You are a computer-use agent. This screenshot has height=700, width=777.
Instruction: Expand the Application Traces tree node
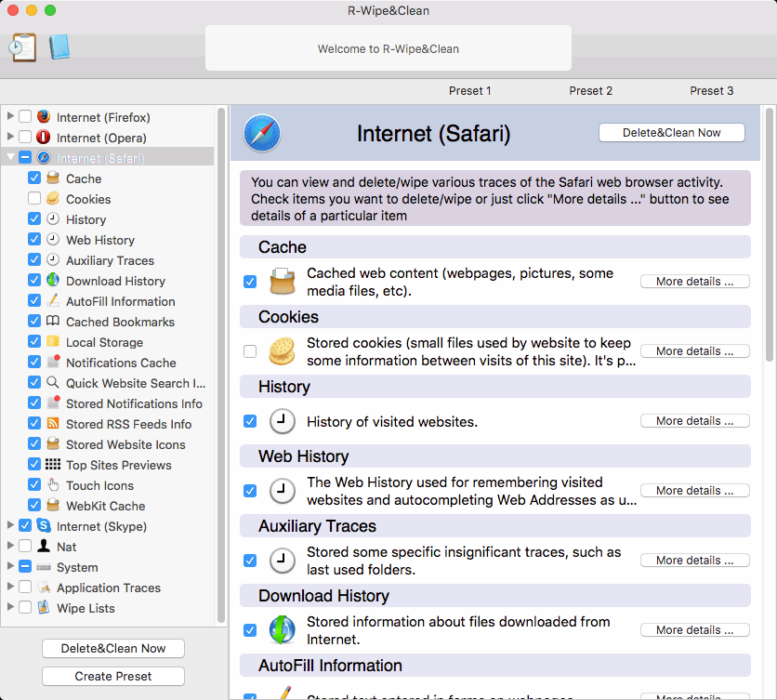pos(10,587)
